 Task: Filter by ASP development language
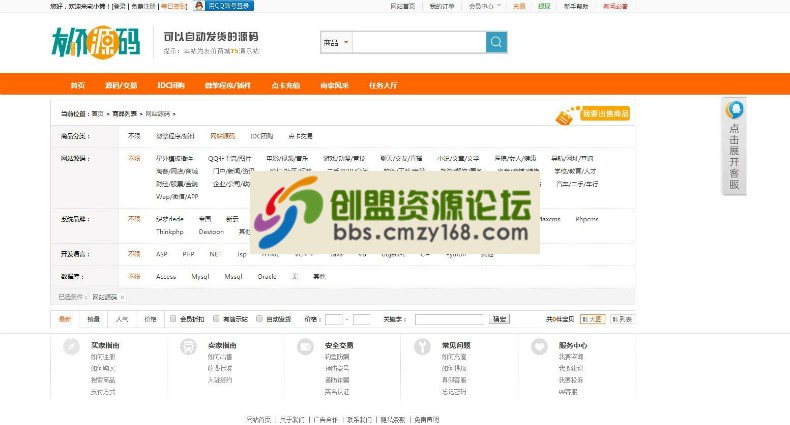[162, 254]
